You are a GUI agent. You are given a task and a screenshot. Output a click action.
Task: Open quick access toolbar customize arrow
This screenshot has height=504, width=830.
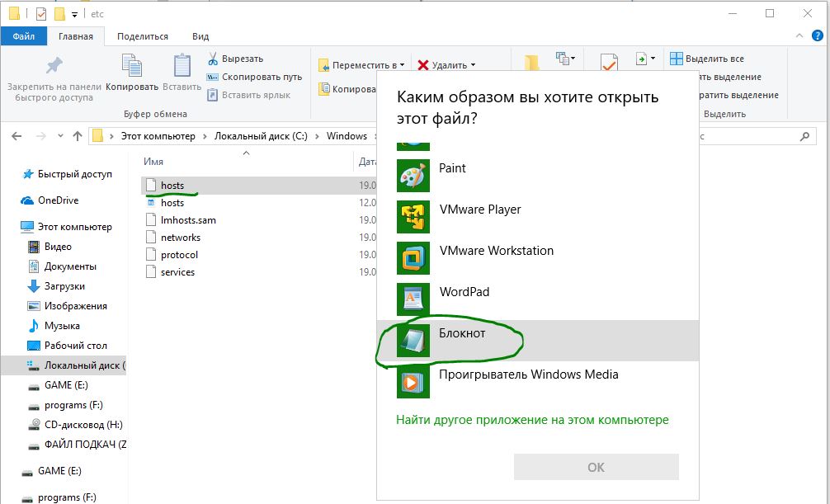tap(74, 14)
